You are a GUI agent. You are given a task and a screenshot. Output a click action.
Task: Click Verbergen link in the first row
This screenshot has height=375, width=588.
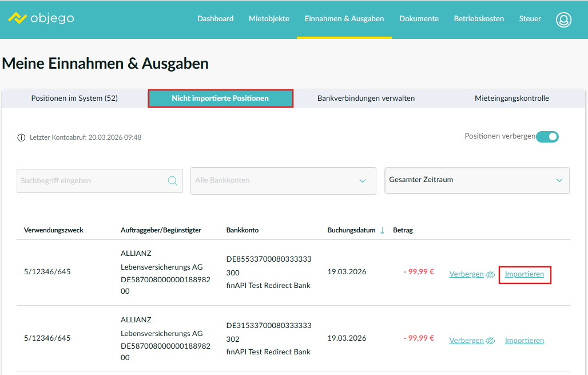pos(466,274)
